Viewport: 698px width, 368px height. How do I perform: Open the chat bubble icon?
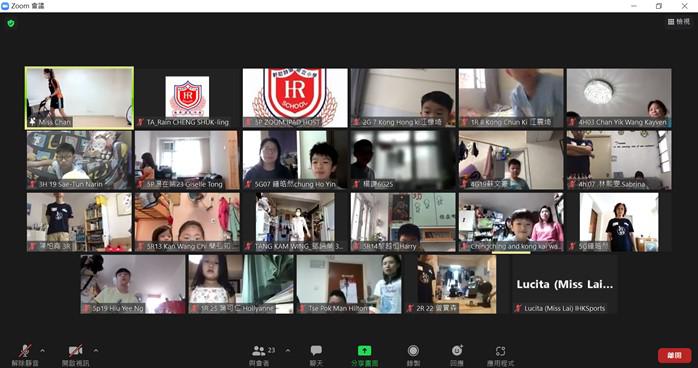(x=317, y=351)
